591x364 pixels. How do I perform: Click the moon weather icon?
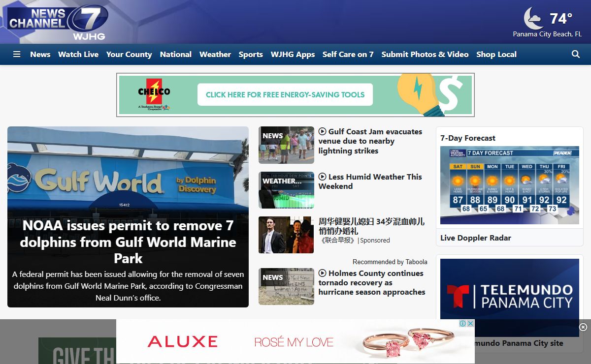click(x=533, y=19)
